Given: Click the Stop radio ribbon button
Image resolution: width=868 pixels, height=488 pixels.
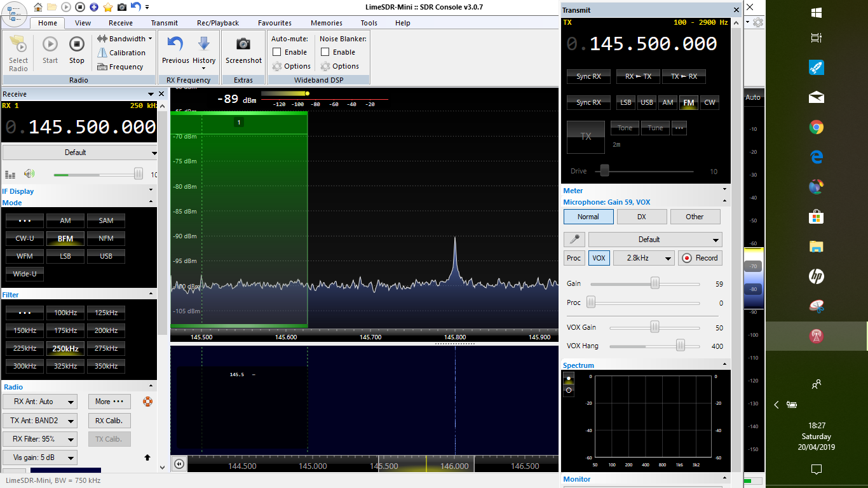Looking at the screenshot, I should (x=77, y=50).
